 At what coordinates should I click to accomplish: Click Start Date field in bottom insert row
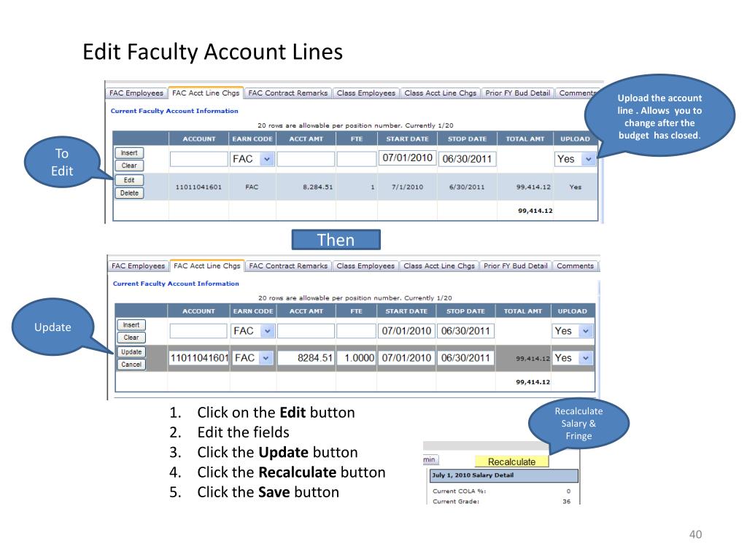pos(406,331)
